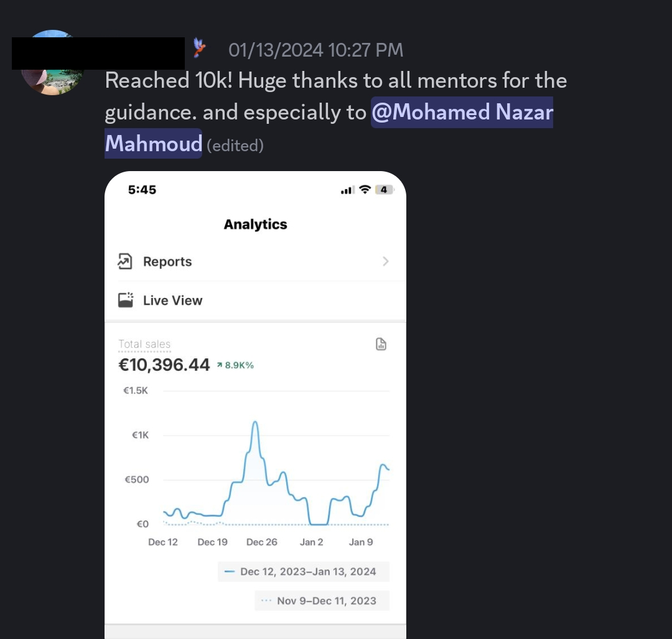Viewport: 672px width, 639px height.
Task: Tap the Wi-Fi status icon
Action: tap(365, 189)
